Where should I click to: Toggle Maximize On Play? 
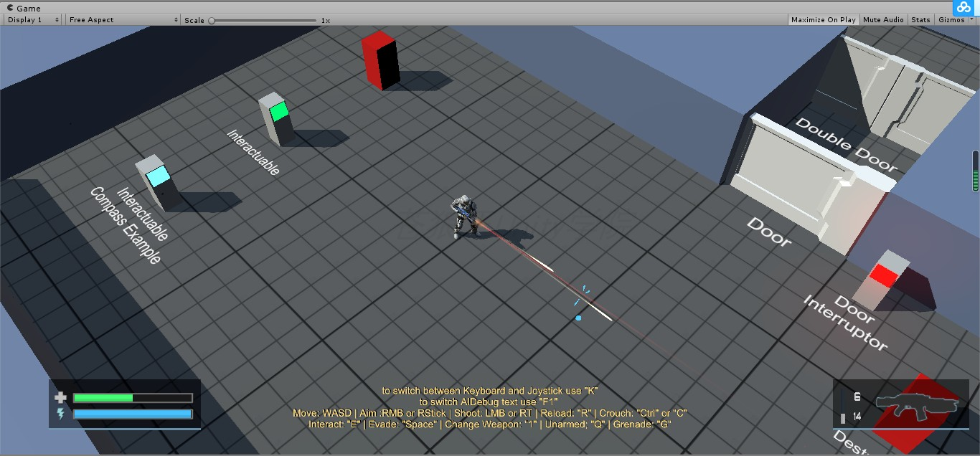pos(823,20)
